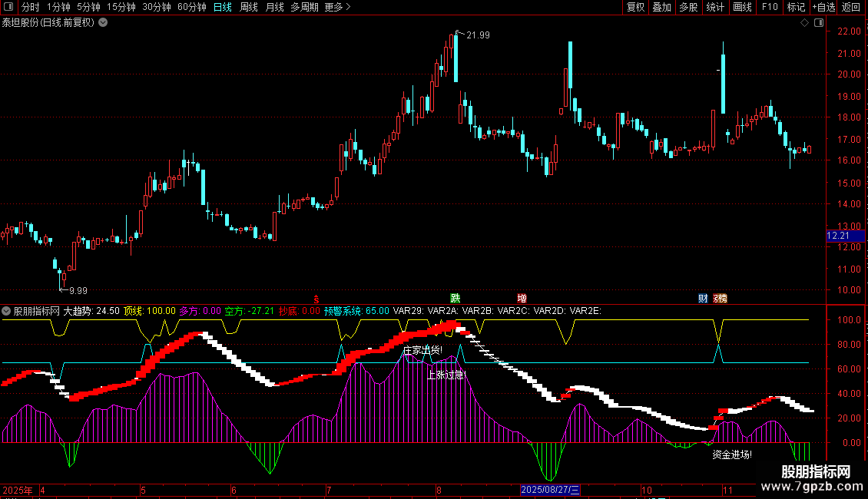Switch to 周线 weekly chart
The height and width of the screenshot is (499, 868).
click(x=249, y=8)
